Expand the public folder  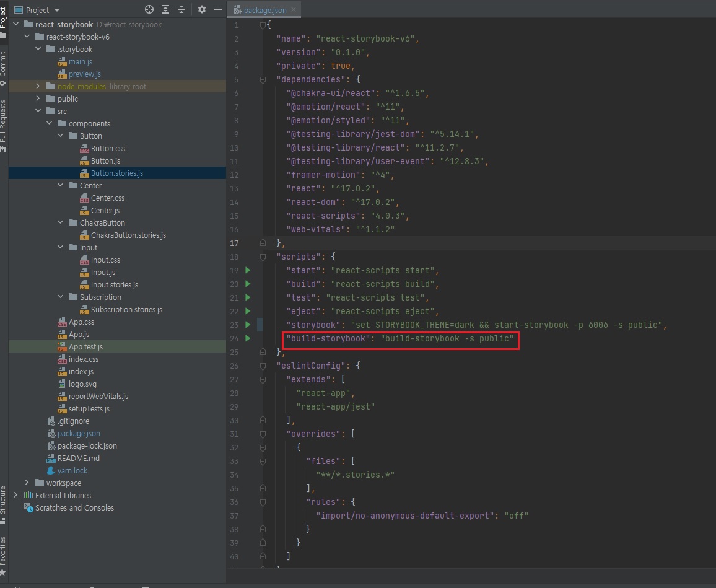coord(38,99)
